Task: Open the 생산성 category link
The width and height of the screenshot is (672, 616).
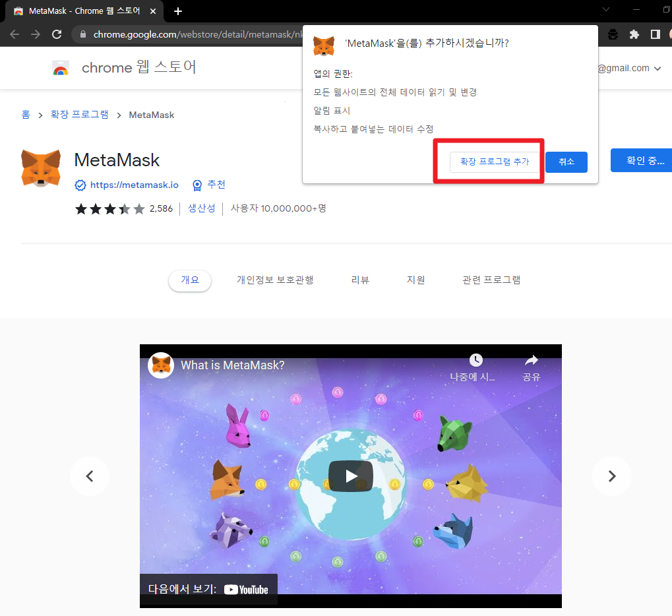Action: (201, 208)
